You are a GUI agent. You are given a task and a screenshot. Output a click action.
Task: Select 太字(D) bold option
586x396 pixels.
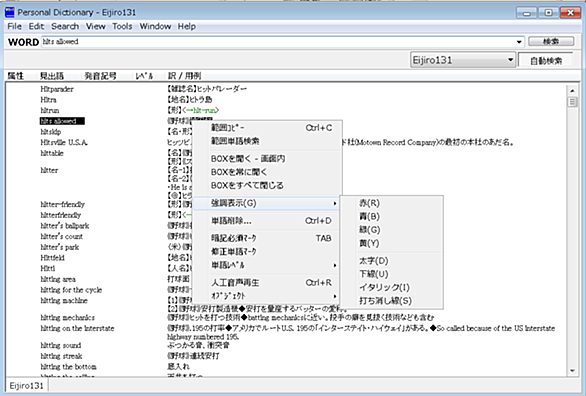(x=392, y=261)
